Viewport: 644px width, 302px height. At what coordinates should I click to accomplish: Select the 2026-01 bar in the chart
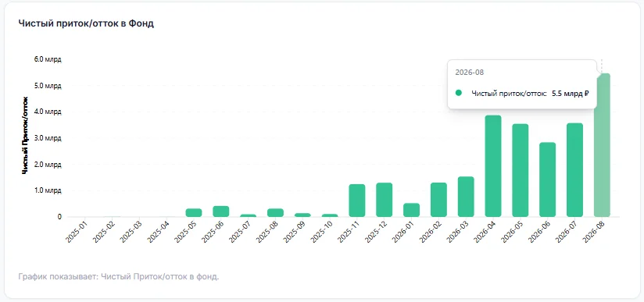point(411,210)
